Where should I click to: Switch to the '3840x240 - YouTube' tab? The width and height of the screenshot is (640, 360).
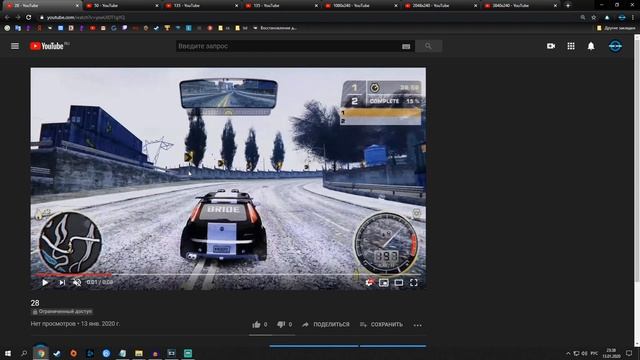(519, 6)
